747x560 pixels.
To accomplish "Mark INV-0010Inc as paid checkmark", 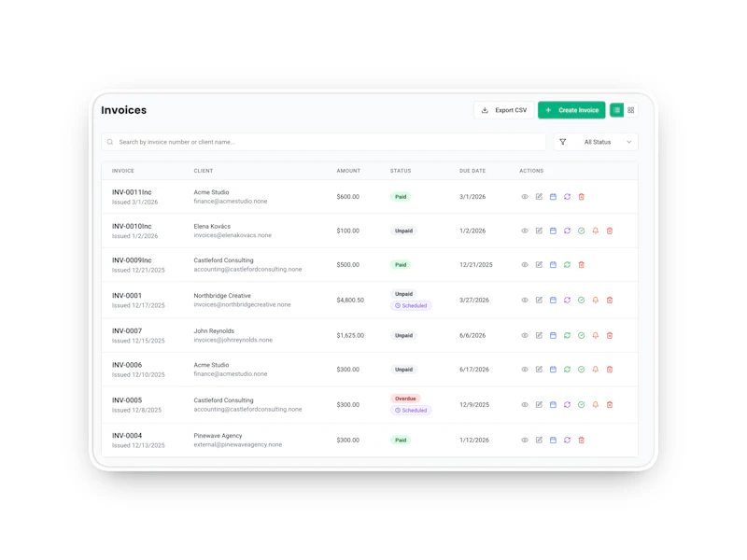I will pos(581,231).
